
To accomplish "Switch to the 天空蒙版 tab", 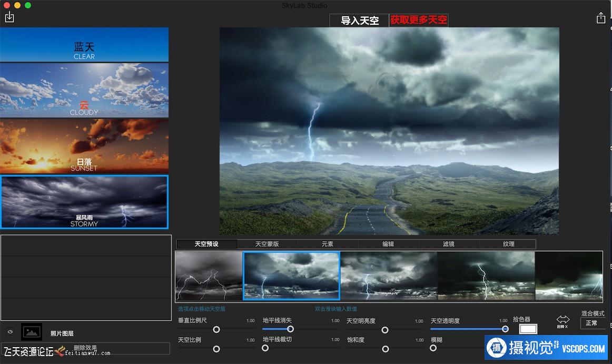I will (267, 244).
